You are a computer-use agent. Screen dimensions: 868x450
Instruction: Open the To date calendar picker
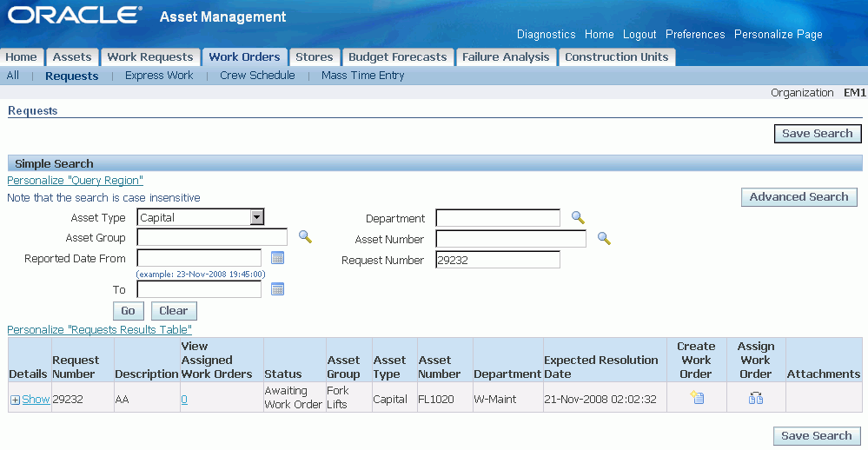(277, 289)
